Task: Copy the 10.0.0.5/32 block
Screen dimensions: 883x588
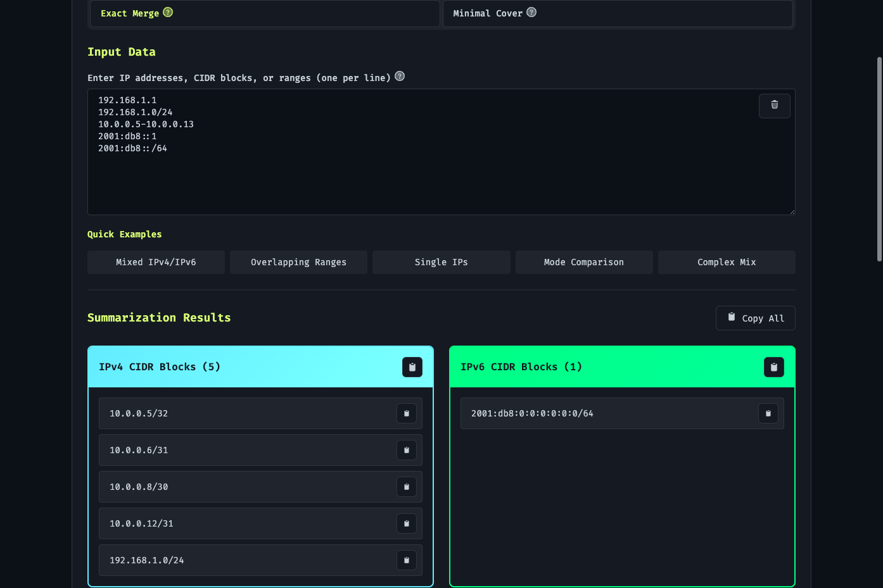Action: [407, 413]
